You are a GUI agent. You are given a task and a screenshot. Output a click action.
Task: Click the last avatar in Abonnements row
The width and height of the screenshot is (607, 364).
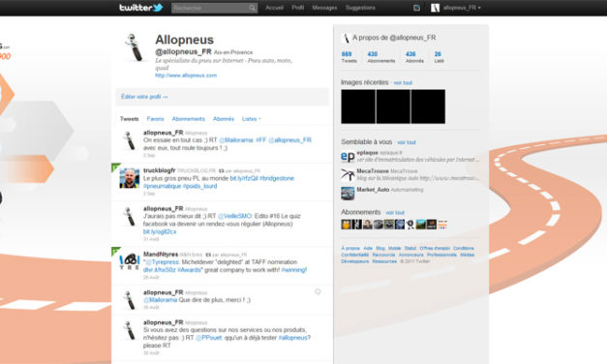pyautogui.click(x=442, y=225)
